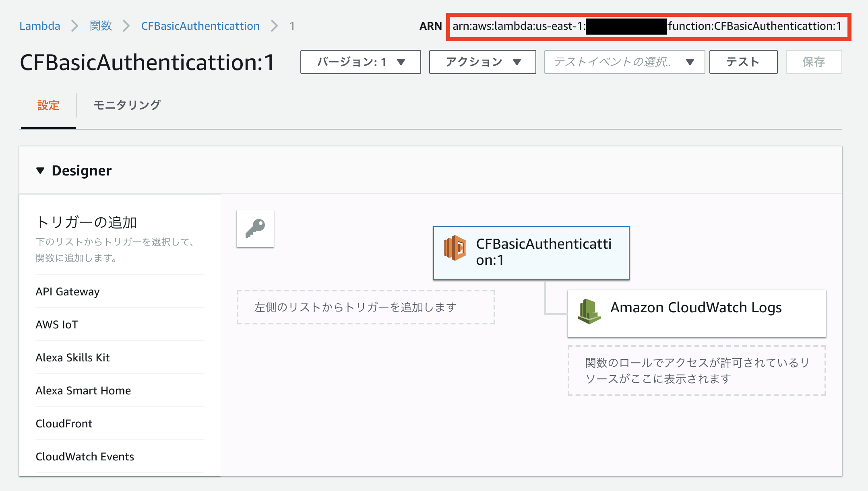Image resolution: width=868 pixels, height=491 pixels.
Task: Open CFBasicAuthenticattion breadcrumb link
Action: [200, 26]
